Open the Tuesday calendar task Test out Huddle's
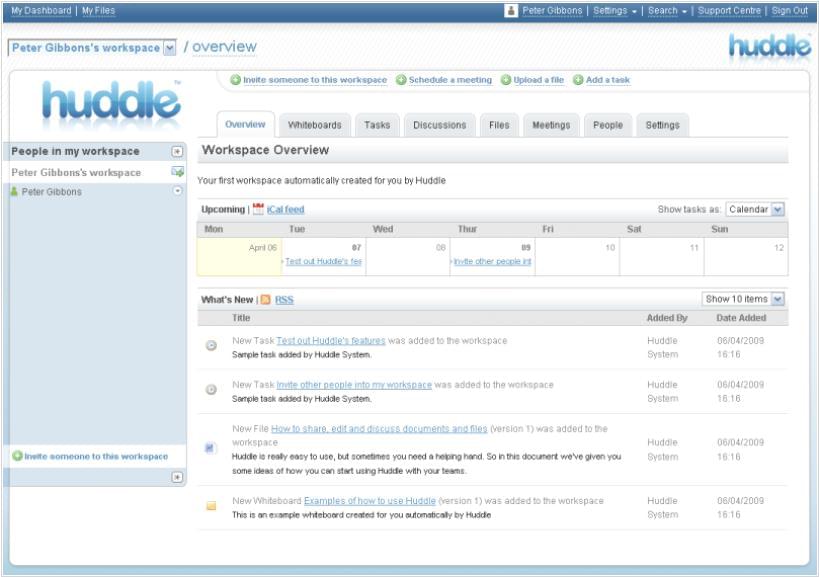This screenshot has width=819, height=577. (323, 261)
